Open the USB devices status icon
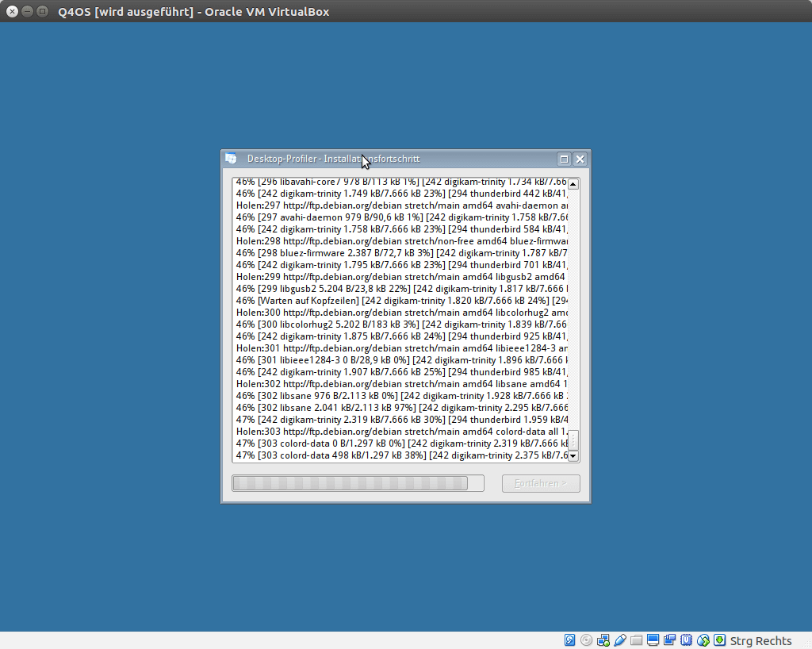 [x=620, y=640]
